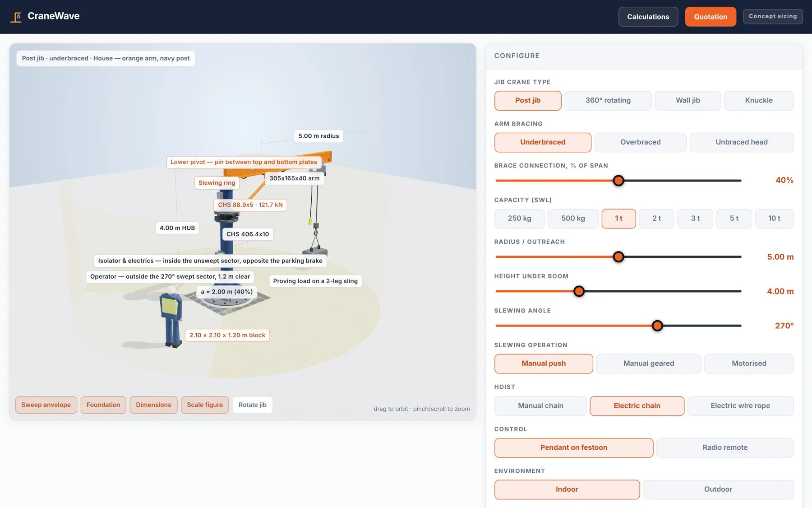Click the CraneWave crane logo icon

tap(16, 17)
